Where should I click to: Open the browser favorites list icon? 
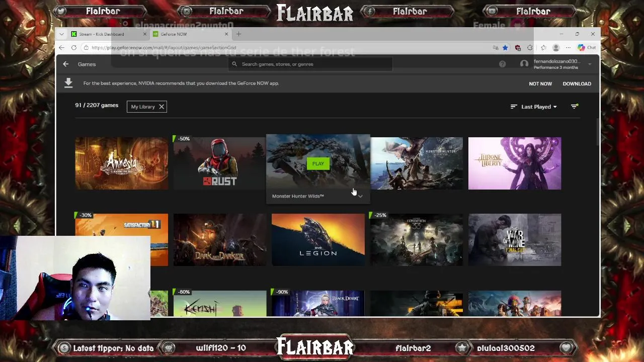click(x=543, y=48)
